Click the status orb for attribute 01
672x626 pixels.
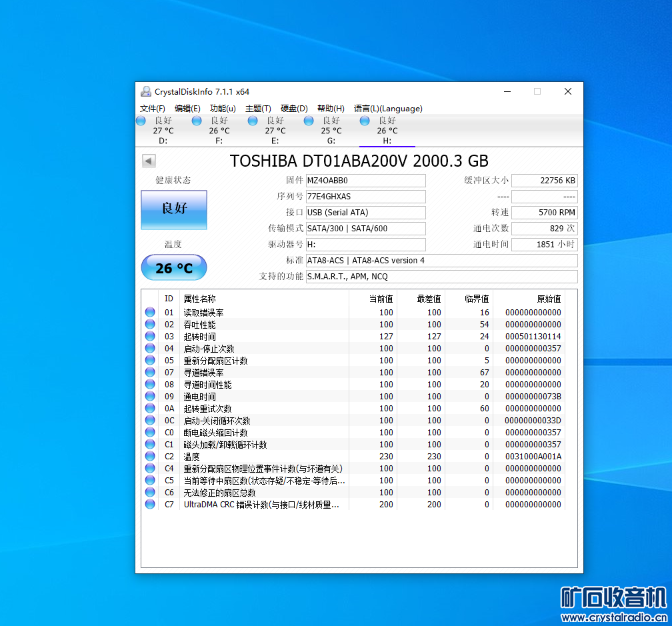click(x=150, y=312)
